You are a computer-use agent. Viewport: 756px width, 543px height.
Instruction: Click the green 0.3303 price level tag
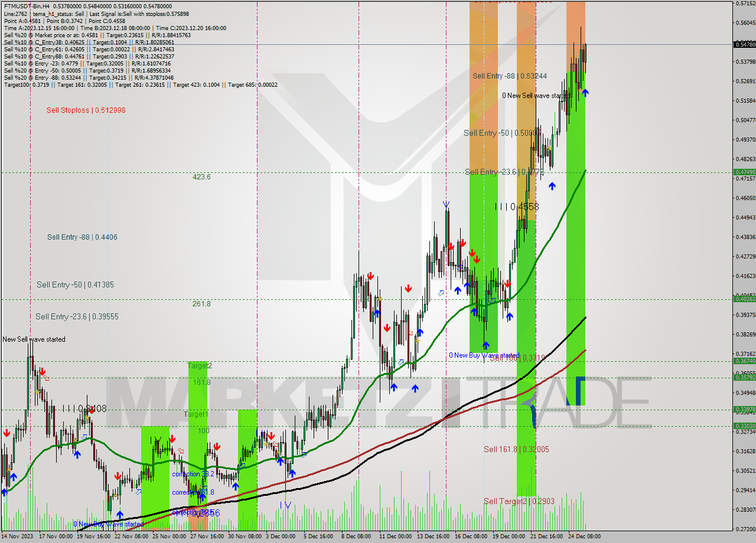(x=744, y=426)
